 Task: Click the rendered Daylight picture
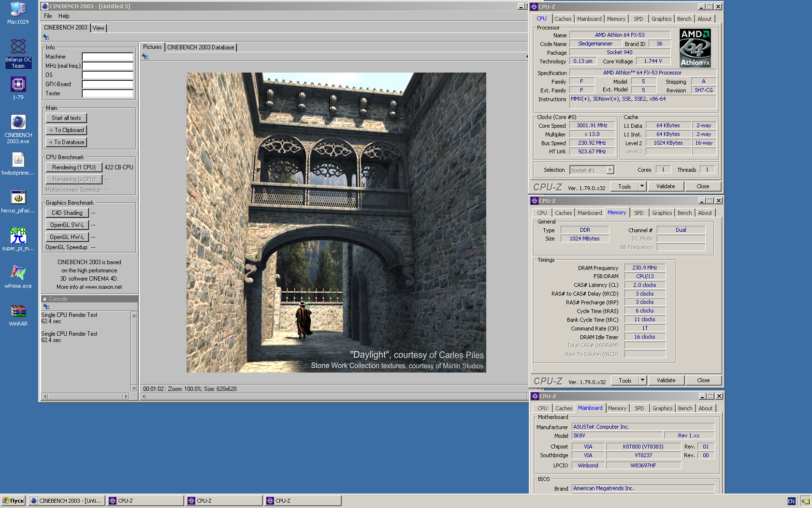[336, 223]
